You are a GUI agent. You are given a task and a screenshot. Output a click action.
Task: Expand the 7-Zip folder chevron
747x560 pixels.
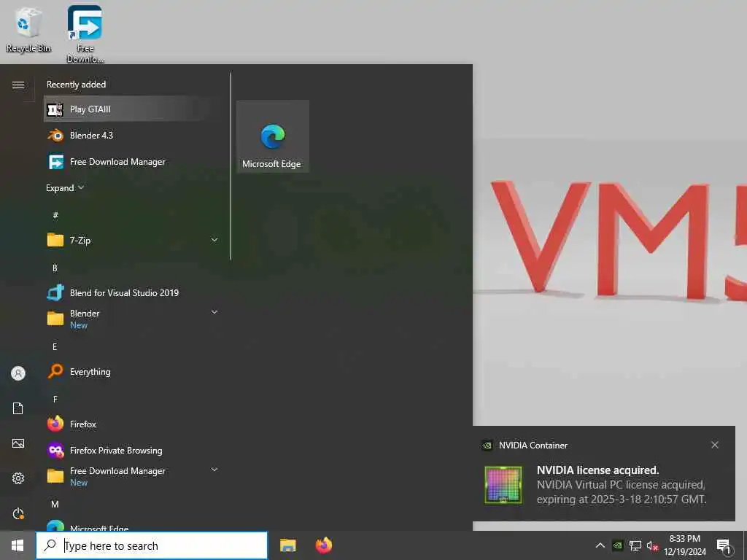(214, 240)
